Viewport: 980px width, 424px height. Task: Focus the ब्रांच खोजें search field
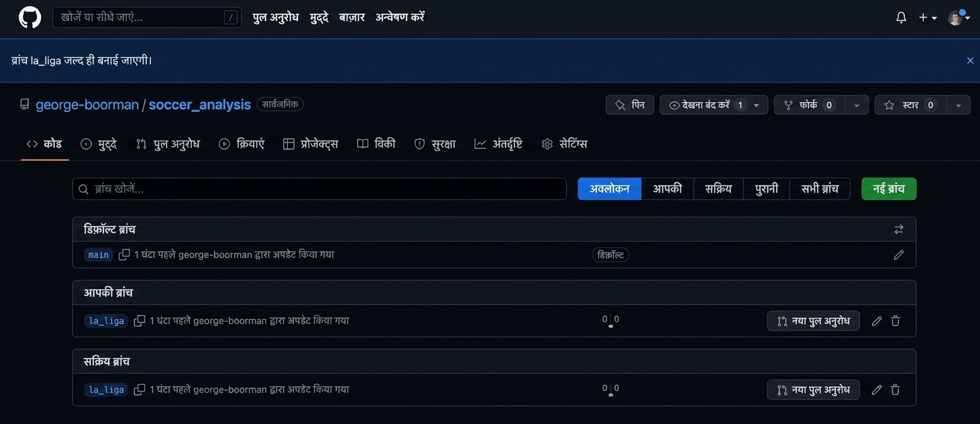(x=319, y=189)
